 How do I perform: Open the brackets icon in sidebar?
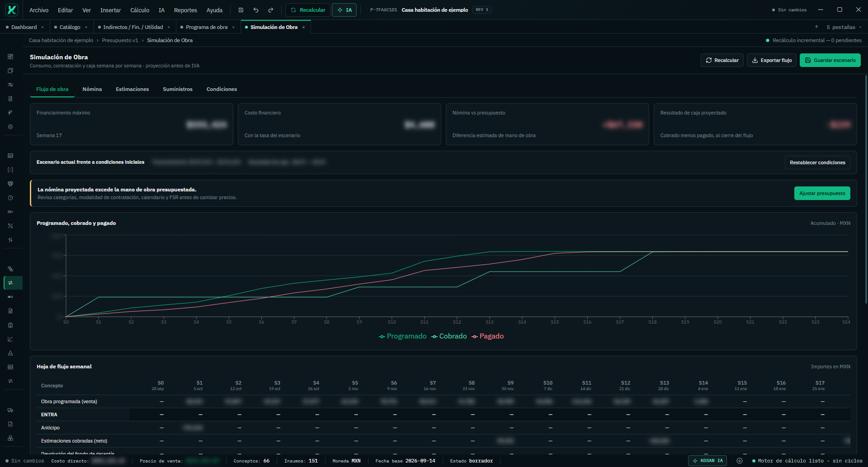[10, 170]
